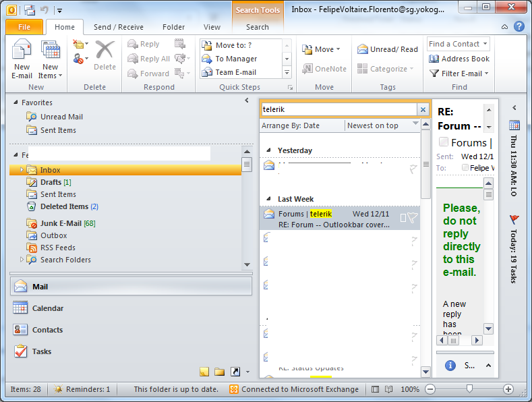Open the RSS Feeds folder

coord(51,248)
